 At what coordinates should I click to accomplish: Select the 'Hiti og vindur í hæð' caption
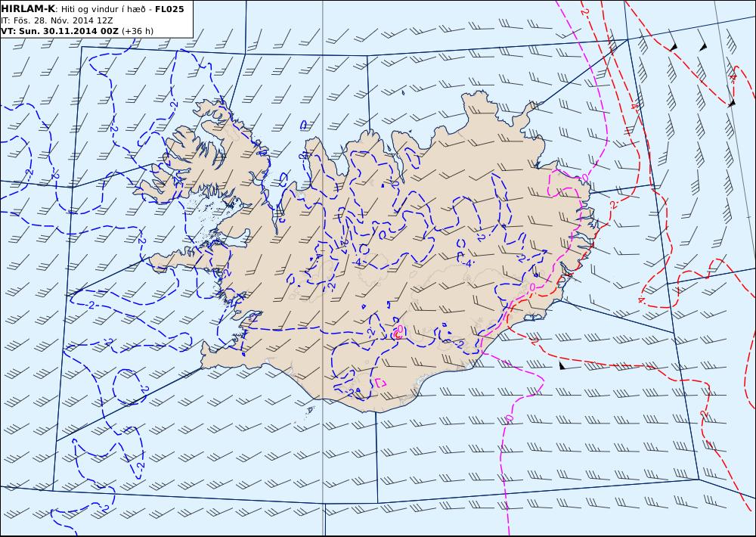coord(104,9)
